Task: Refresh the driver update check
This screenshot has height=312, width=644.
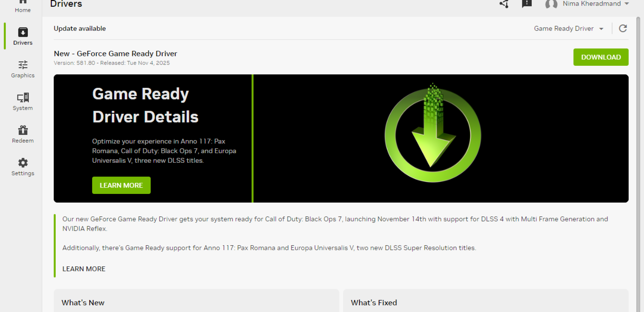Action: [x=623, y=29]
